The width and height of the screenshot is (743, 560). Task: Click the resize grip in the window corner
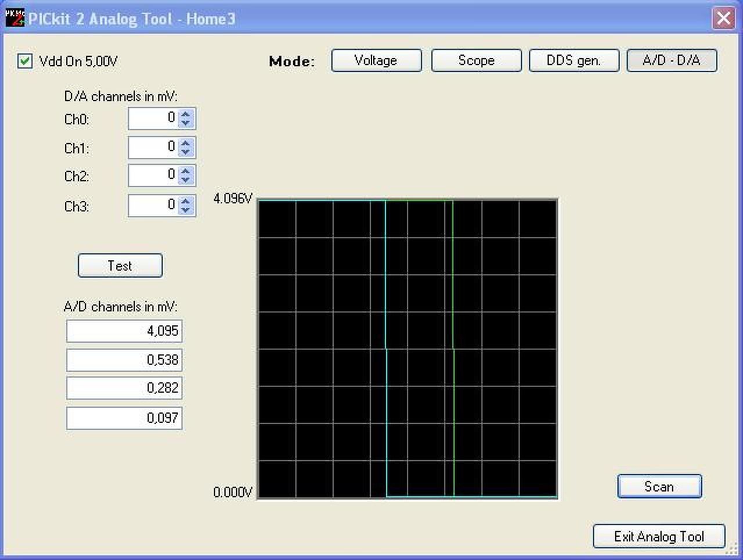point(733,550)
